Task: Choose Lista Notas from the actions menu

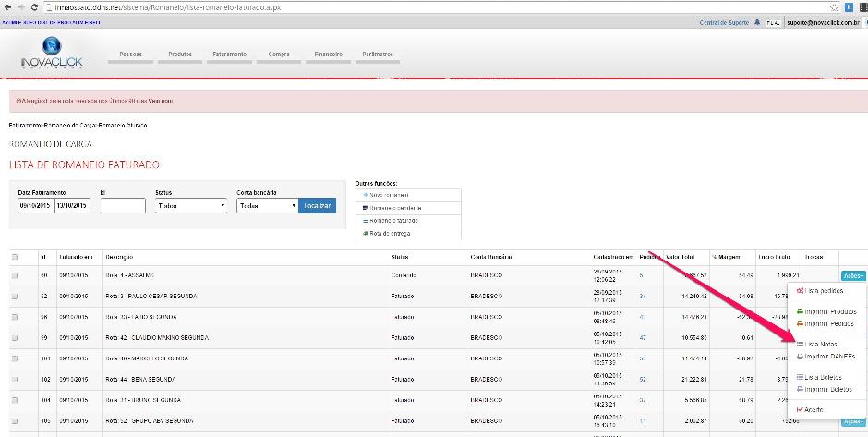Action: [x=821, y=344]
